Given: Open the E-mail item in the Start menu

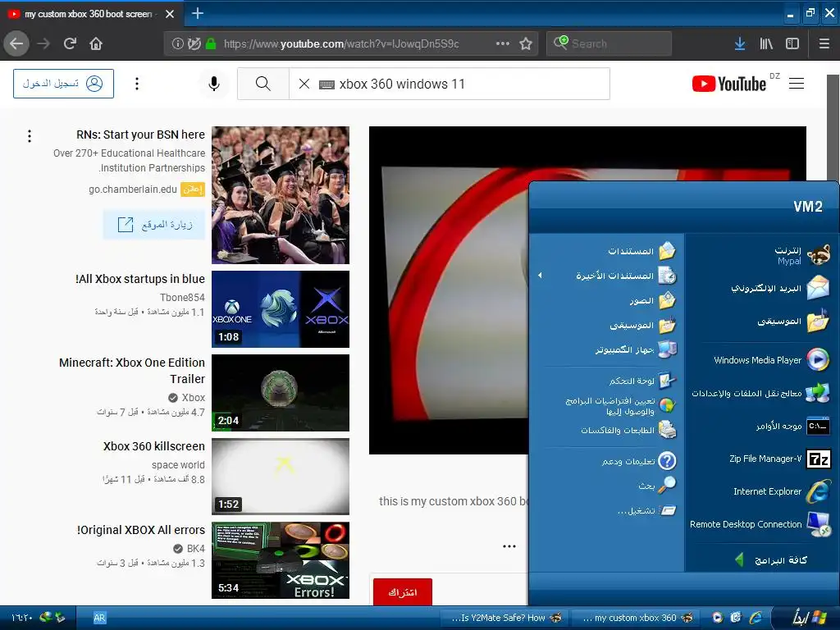Looking at the screenshot, I should coord(780,288).
